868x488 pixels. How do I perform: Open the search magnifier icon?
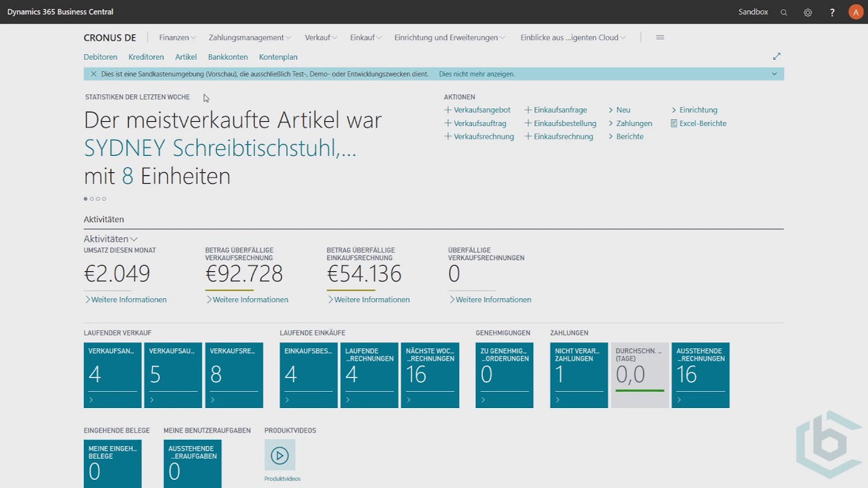point(784,12)
